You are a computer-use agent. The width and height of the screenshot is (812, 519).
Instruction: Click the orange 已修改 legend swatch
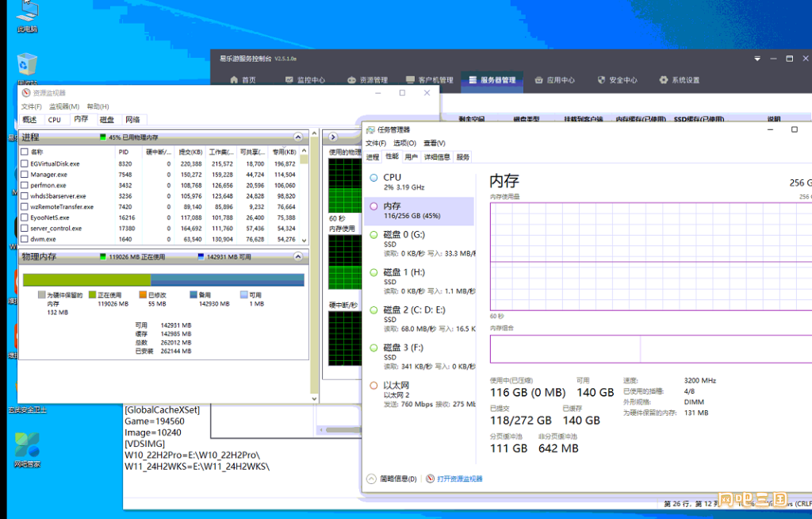tap(143, 295)
